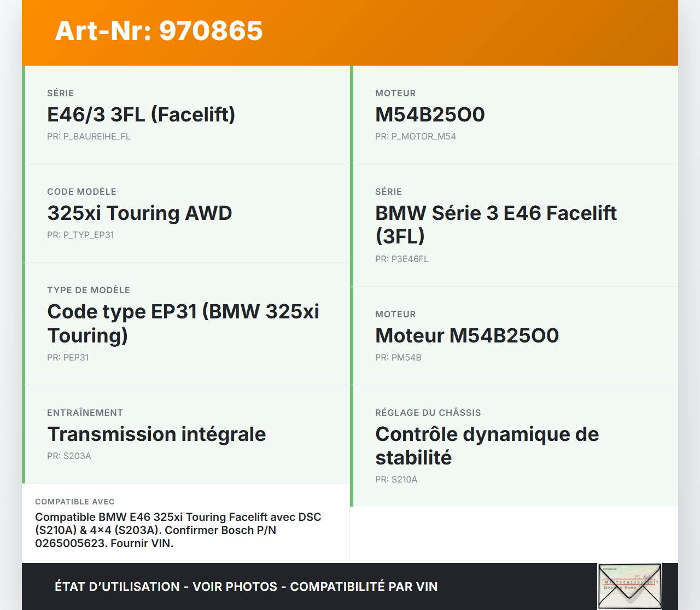Select the PR: PM54B code
This screenshot has height=610, width=700.
point(398,357)
